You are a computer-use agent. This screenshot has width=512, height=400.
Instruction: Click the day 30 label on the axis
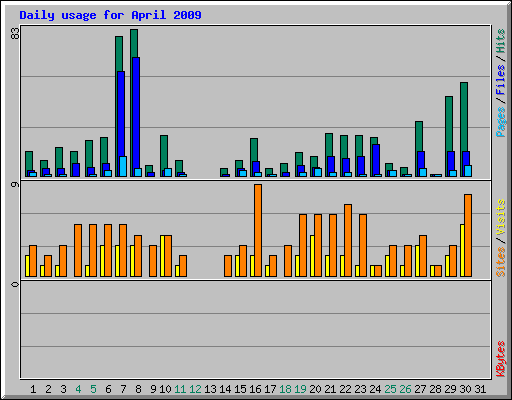tap(465, 389)
